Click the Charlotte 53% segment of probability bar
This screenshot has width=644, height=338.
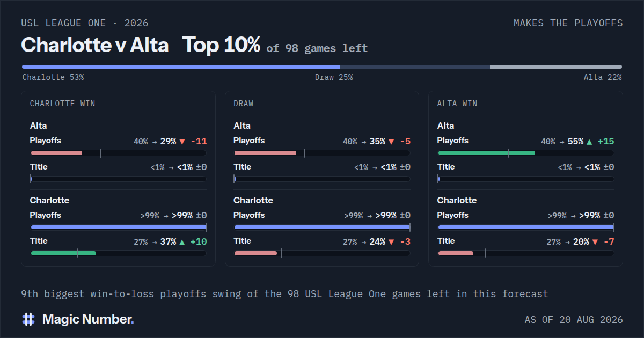[181, 67]
